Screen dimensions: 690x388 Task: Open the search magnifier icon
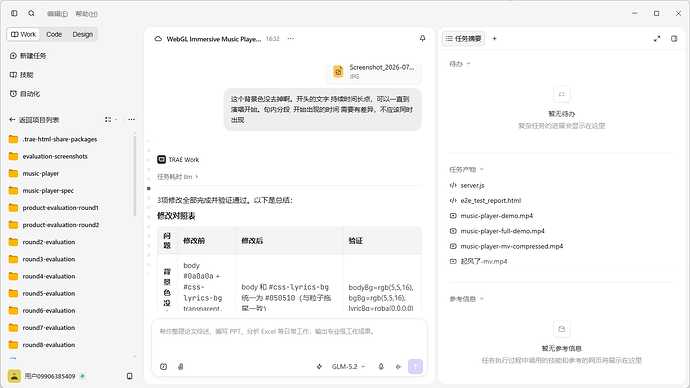[31, 14]
